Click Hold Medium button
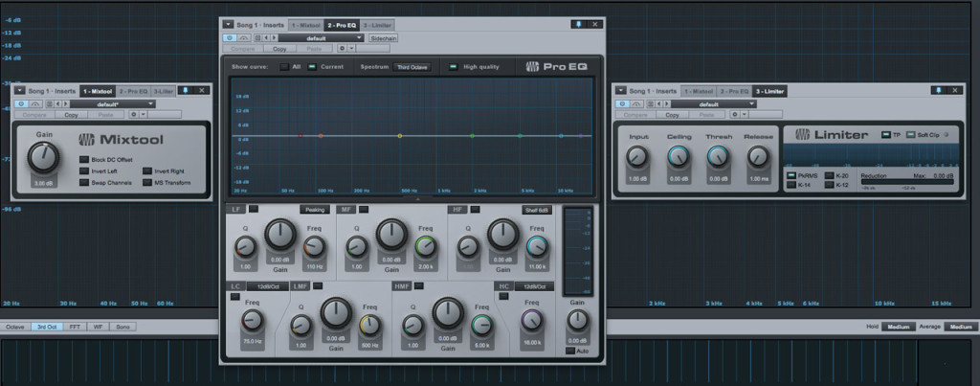This screenshot has height=386, width=980. tap(898, 327)
